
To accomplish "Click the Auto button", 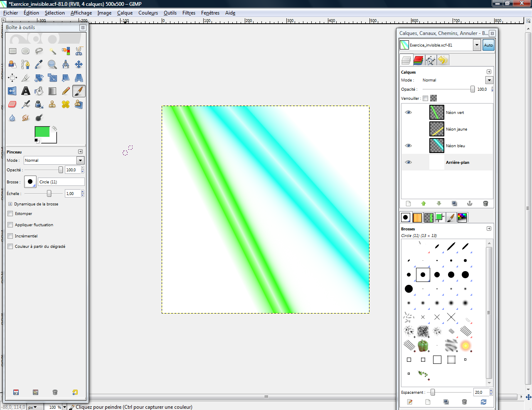I will (488, 45).
